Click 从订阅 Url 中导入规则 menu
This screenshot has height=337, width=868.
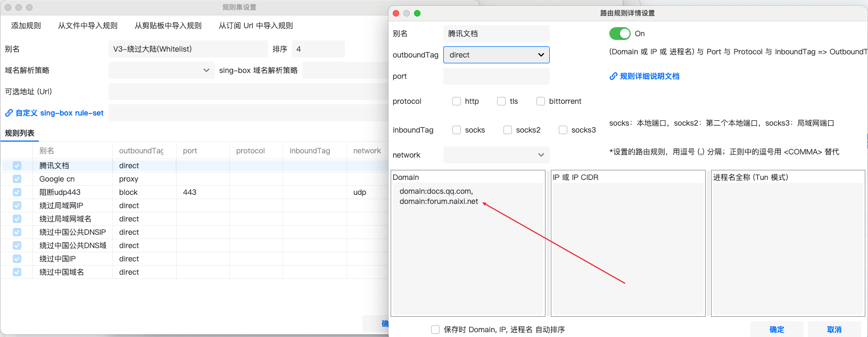[255, 26]
